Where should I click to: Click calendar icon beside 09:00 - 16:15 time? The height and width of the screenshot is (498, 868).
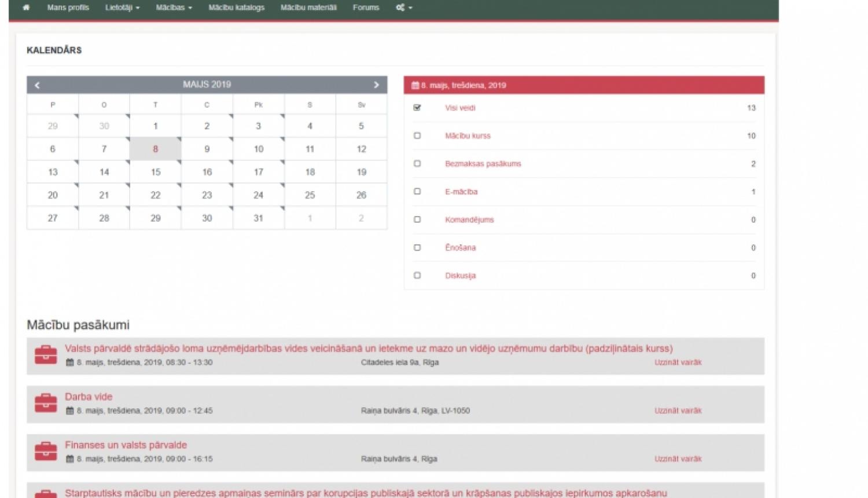pos(69,459)
